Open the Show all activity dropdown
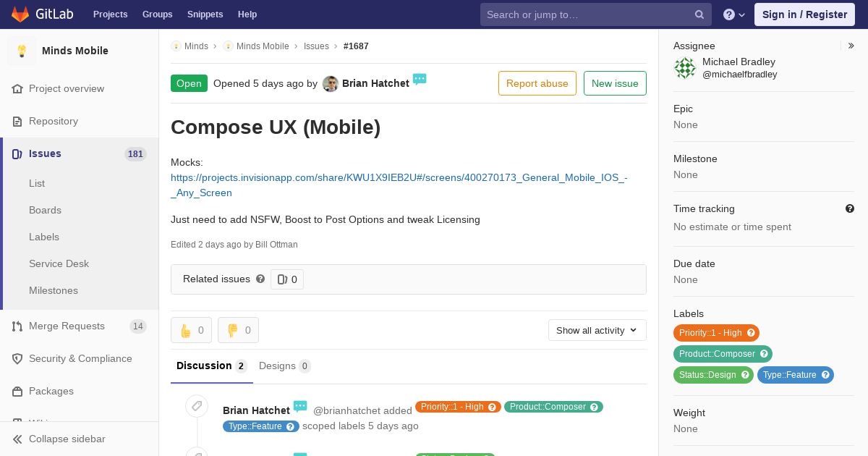The height and width of the screenshot is (456, 868). [597, 330]
